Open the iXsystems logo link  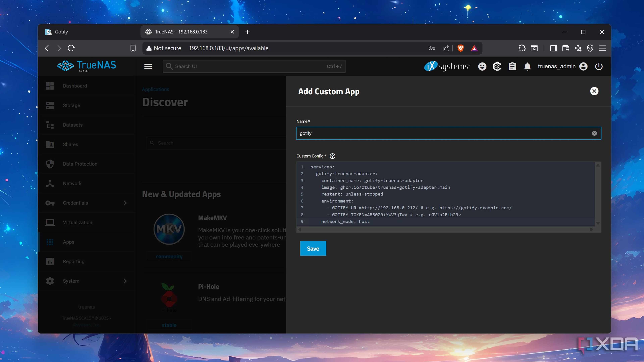click(x=447, y=67)
